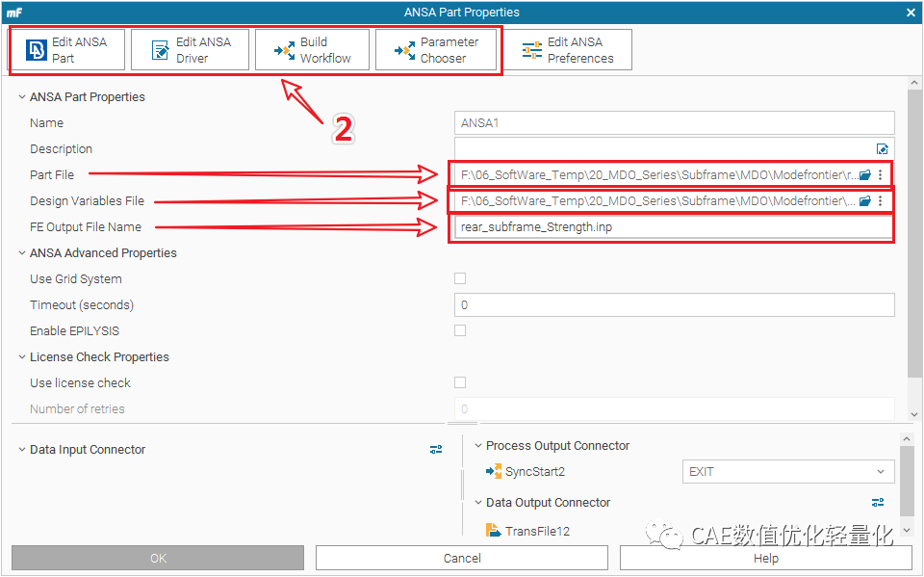Click the Cancel button

coord(462,558)
